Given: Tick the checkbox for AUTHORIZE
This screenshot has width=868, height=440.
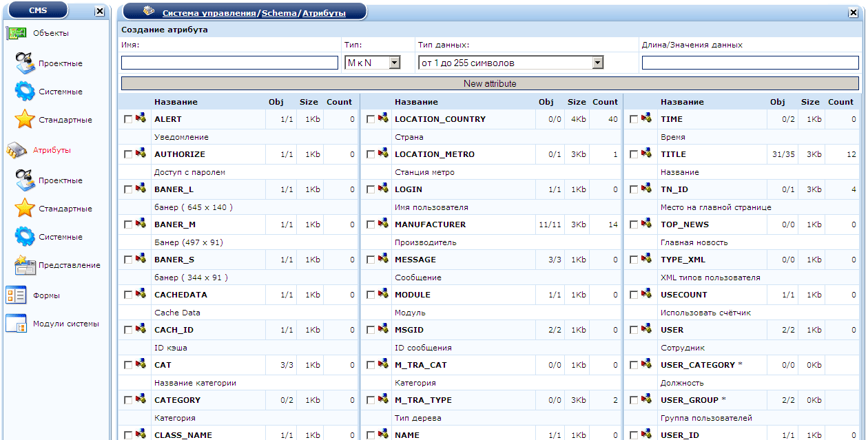Looking at the screenshot, I should [x=127, y=155].
